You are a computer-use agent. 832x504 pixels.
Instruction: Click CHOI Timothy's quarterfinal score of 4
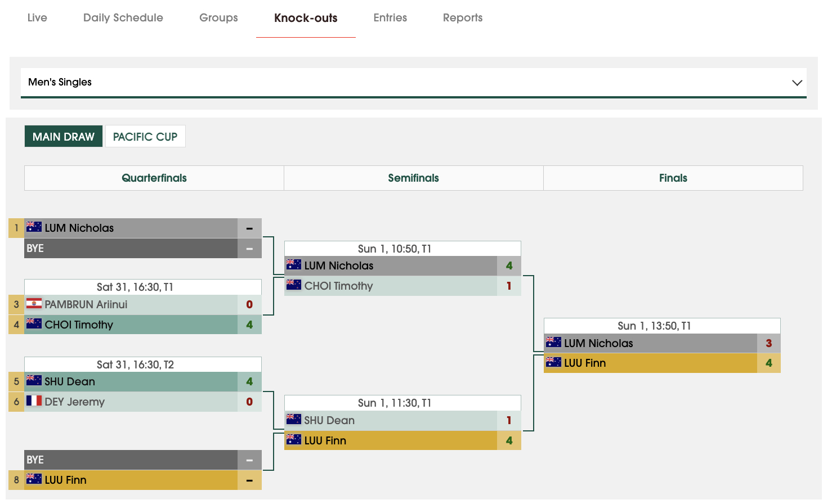(x=249, y=325)
